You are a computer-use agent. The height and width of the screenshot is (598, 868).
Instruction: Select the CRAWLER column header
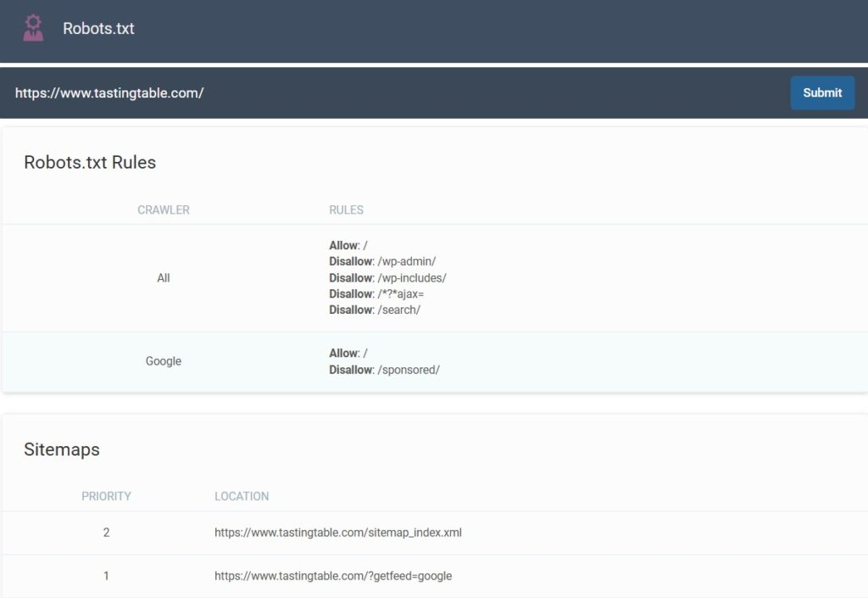click(164, 210)
